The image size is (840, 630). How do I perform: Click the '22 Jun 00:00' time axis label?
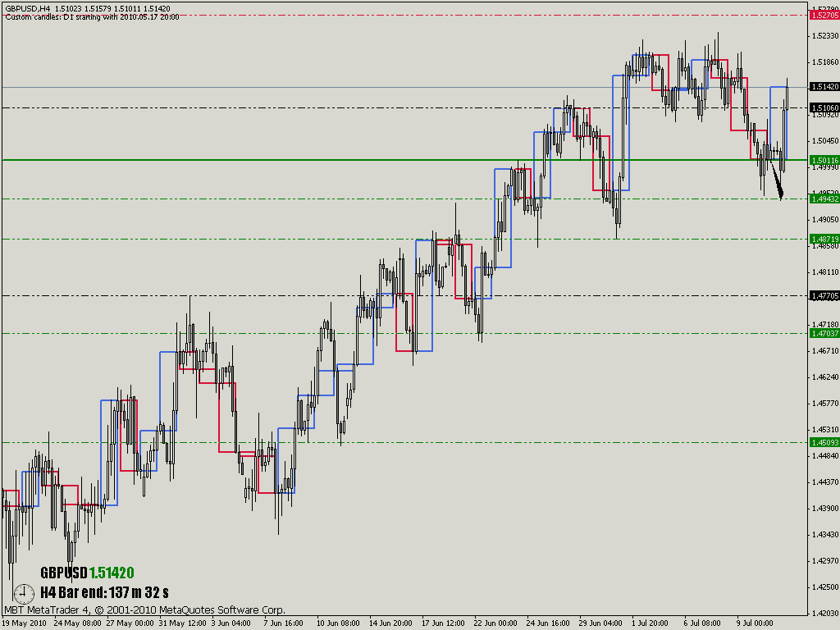[x=495, y=623]
